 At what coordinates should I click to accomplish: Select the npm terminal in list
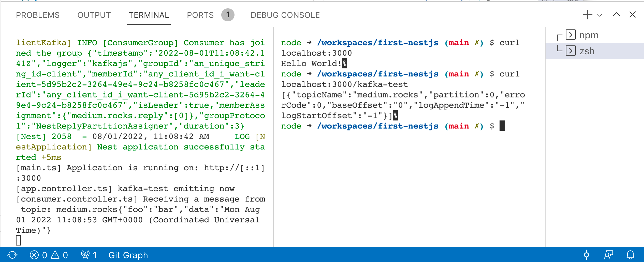click(x=595, y=35)
